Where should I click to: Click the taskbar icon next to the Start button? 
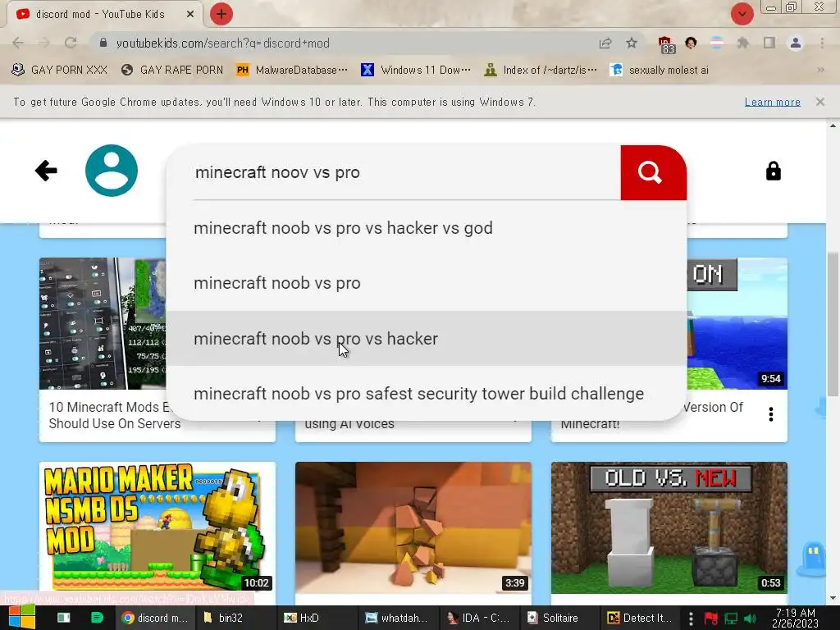pos(63,618)
